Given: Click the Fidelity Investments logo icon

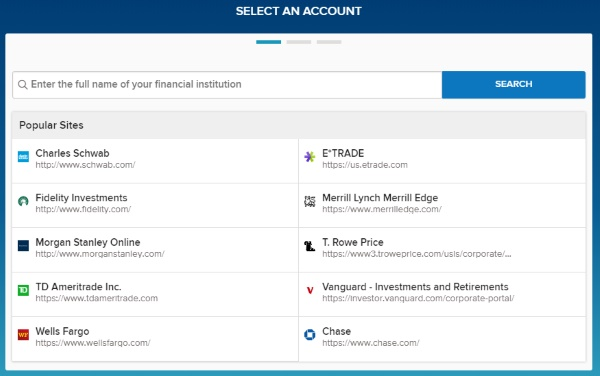Looking at the screenshot, I should coord(23,201).
